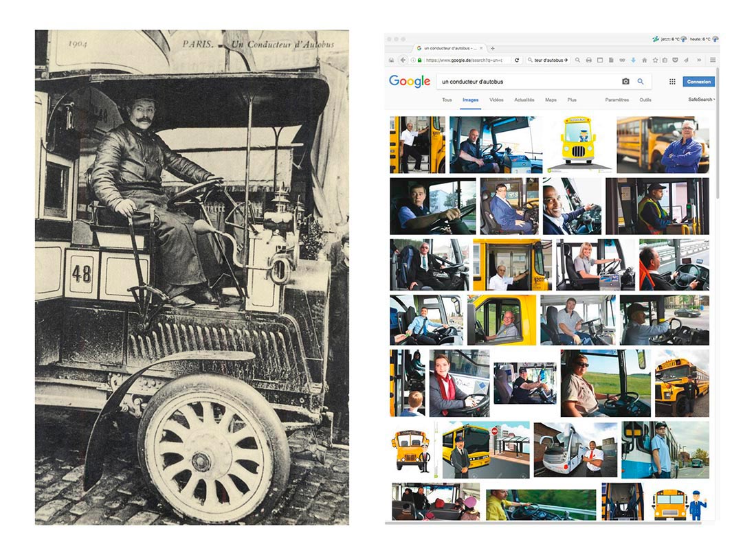Open the Firefox hamburger menu

713,60
